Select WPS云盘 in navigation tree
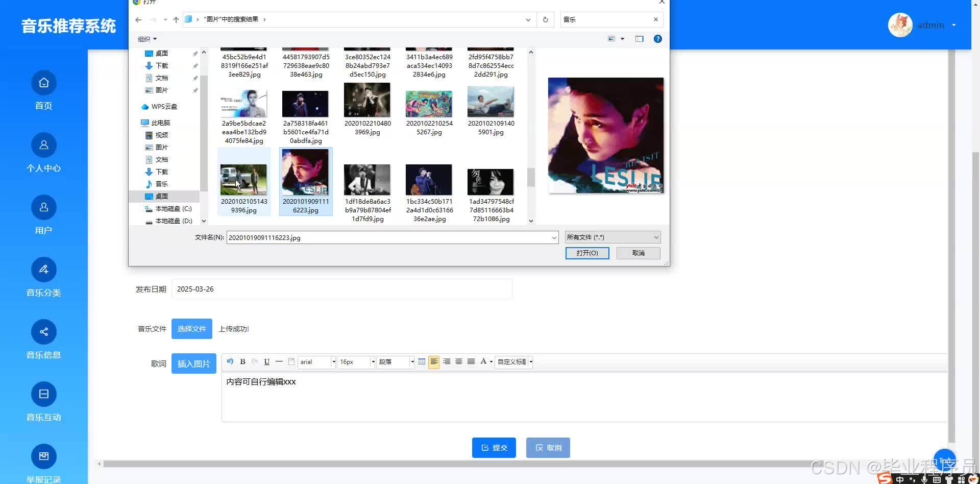The image size is (980, 484). (164, 107)
